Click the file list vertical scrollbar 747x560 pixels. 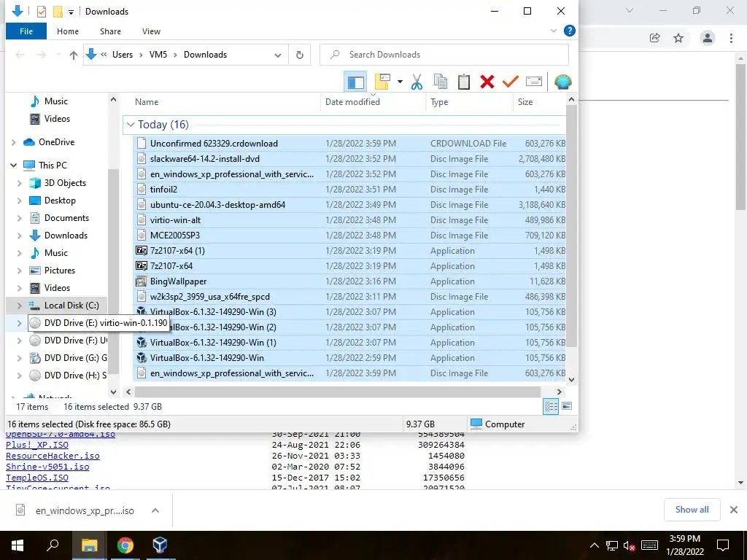(x=571, y=226)
